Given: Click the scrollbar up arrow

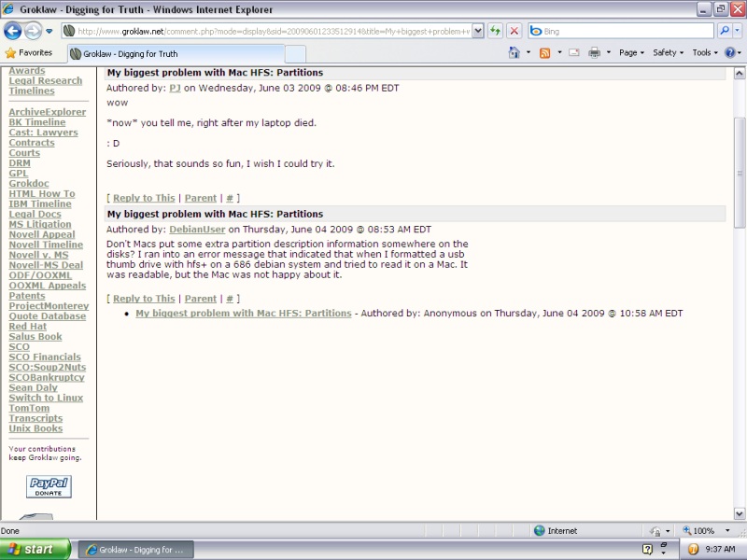Looking at the screenshot, I should point(739,73).
